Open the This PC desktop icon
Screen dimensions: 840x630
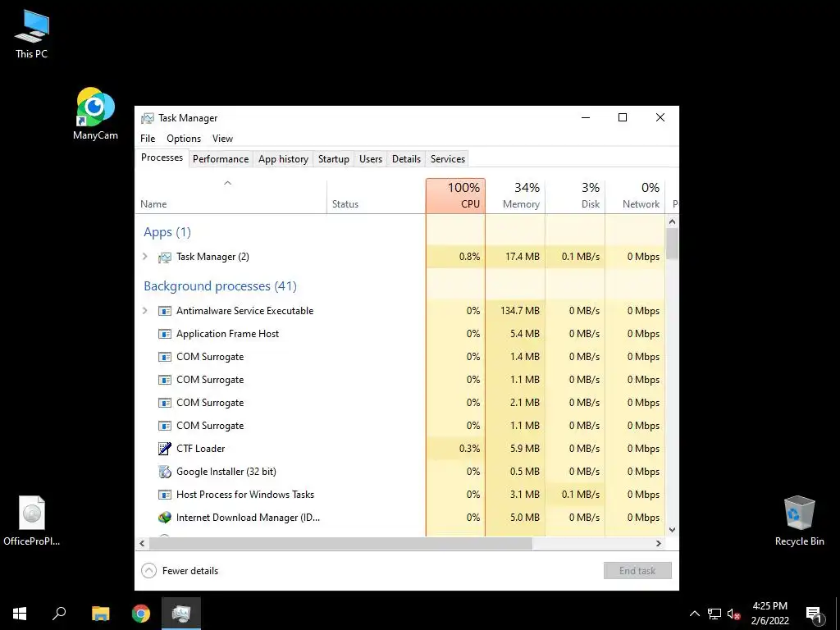[32, 33]
